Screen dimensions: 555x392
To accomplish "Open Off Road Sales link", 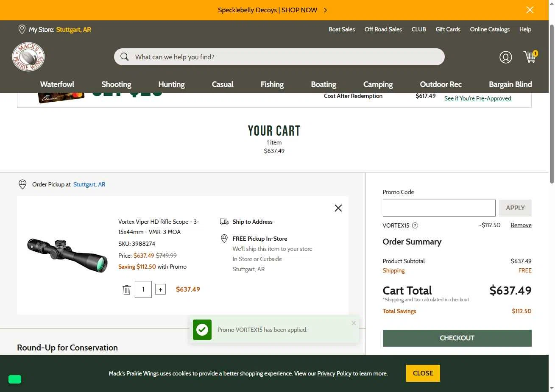I will click(x=383, y=29).
